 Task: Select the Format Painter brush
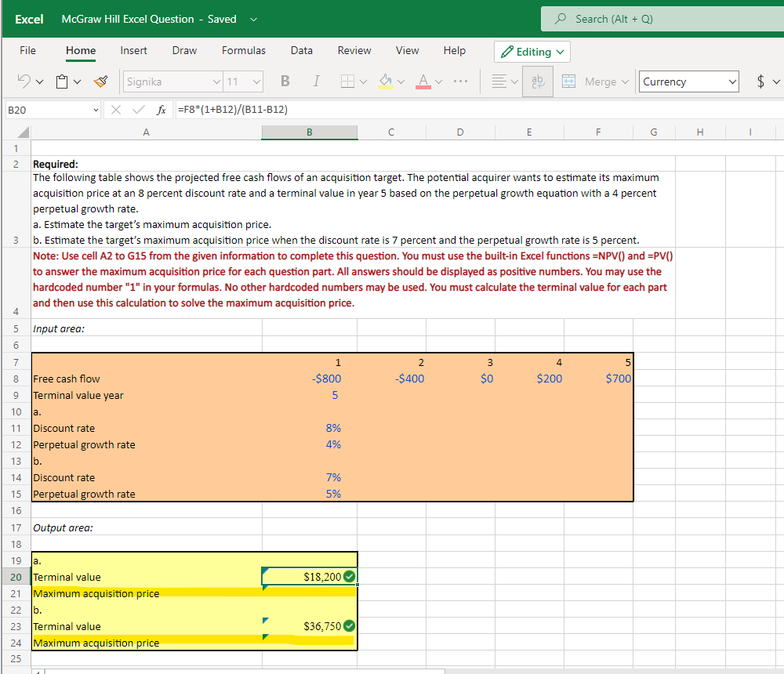point(100,82)
